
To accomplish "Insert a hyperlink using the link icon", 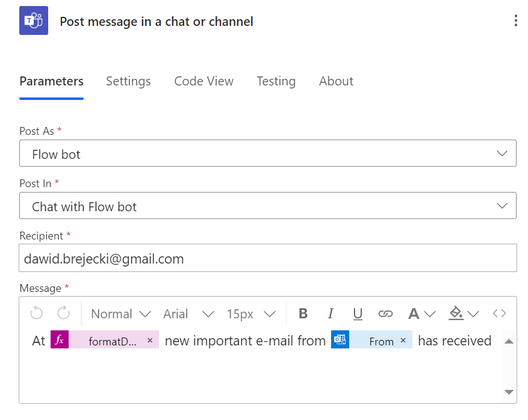I will click(385, 313).
